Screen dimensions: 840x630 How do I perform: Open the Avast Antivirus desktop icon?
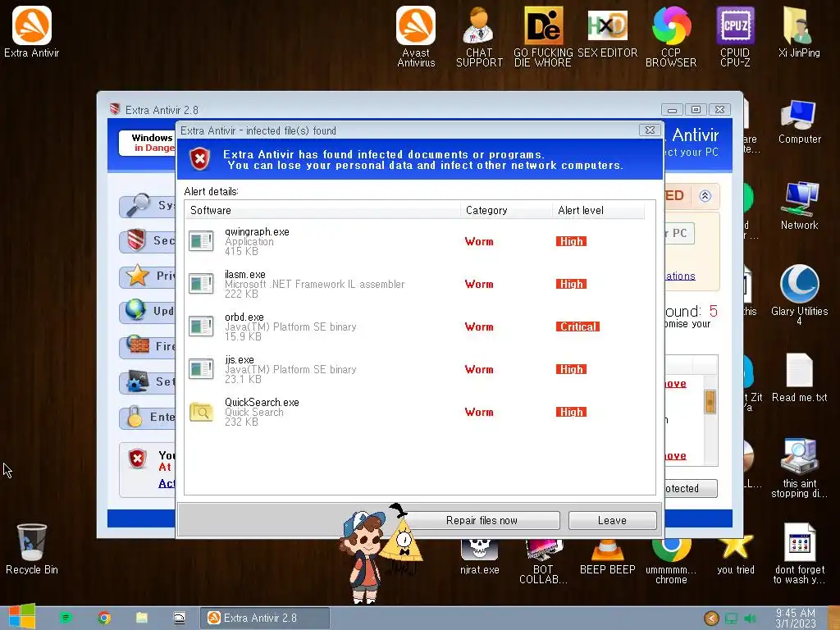click(416, 36)
